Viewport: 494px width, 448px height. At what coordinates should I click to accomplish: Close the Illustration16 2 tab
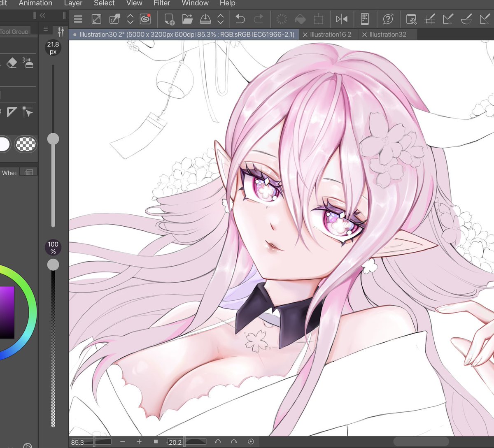coord(305,35)
